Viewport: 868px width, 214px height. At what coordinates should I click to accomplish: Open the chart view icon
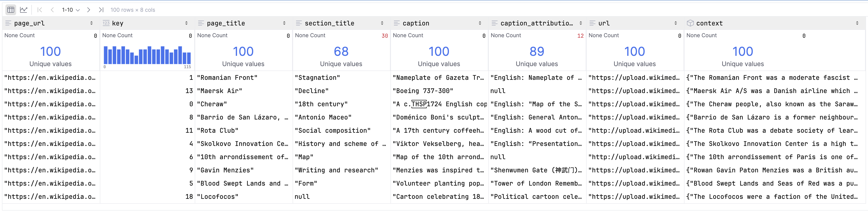pos(23,10)
